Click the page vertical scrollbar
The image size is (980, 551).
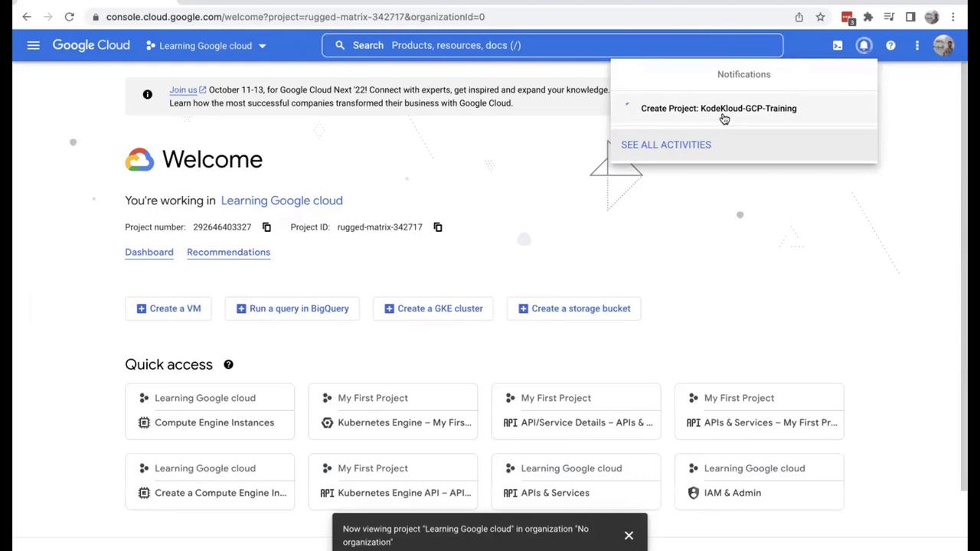point(965,275)
